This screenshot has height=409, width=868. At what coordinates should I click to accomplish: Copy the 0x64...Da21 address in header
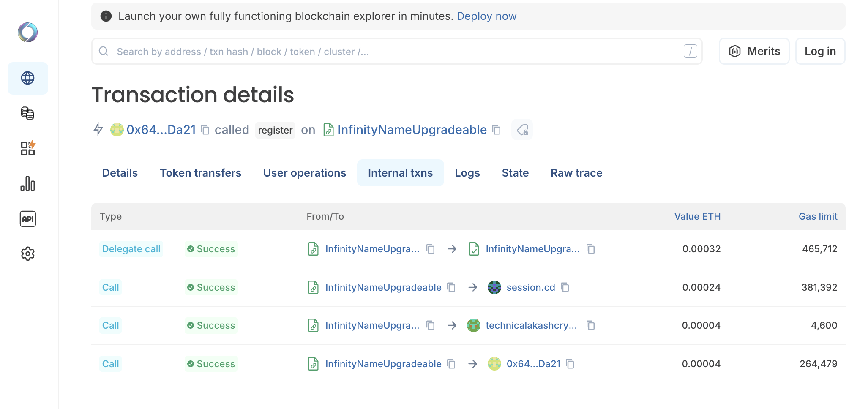point(205,130)
